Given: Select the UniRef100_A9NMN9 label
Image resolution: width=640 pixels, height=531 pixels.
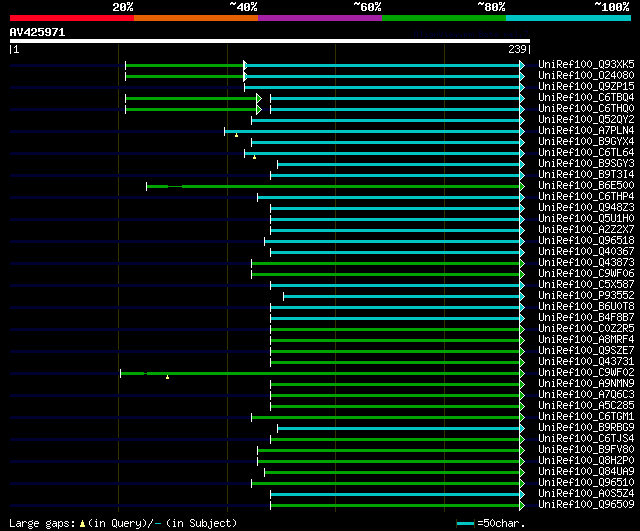Looking at the screenshot, I should 586,384.
